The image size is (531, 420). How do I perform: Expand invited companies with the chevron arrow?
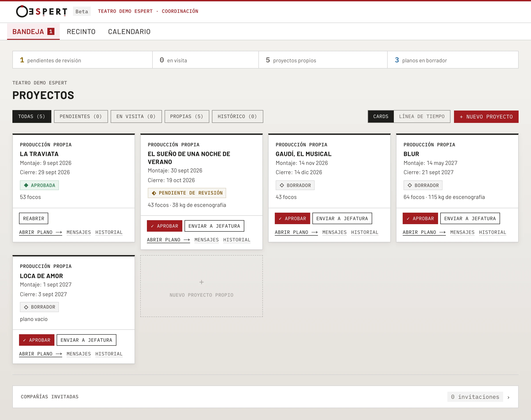508,397
